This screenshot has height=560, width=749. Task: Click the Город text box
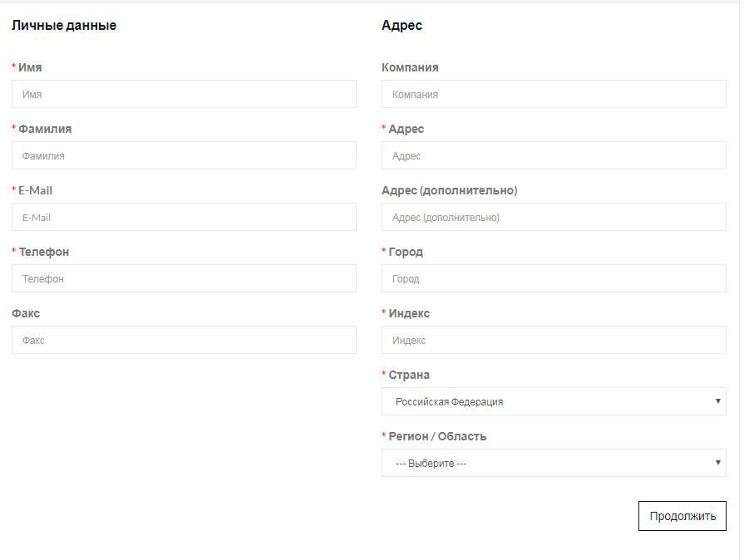[x=554, y=278]
